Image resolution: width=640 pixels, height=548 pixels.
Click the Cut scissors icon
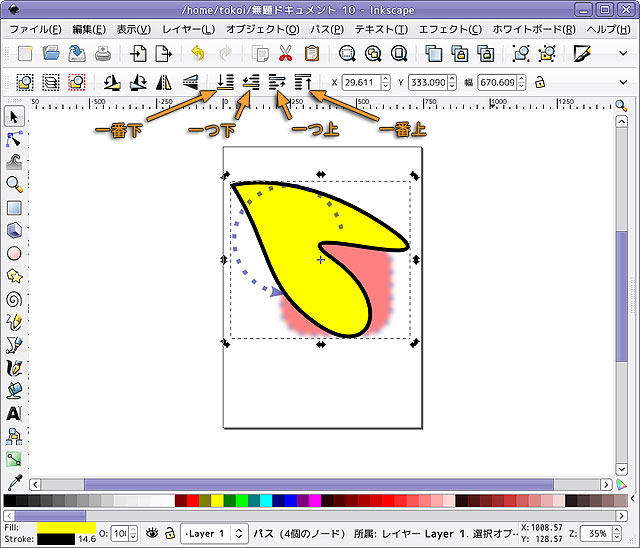(x=286, y=54)
